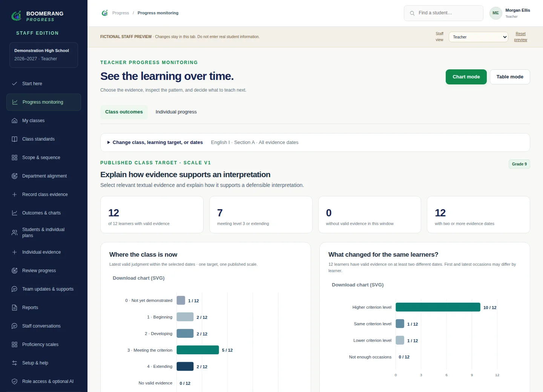Click the Find a student search field
This screenshot has width=543, height=392.
443,13
